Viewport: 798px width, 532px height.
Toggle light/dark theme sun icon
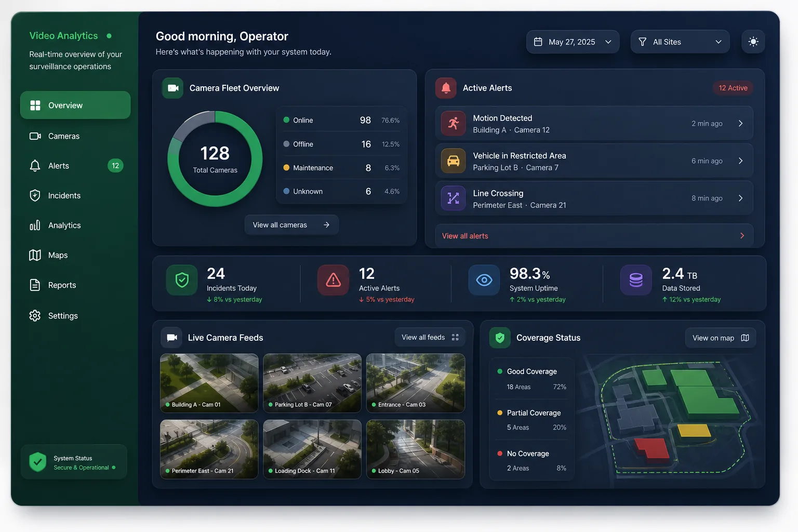point(753,42)
